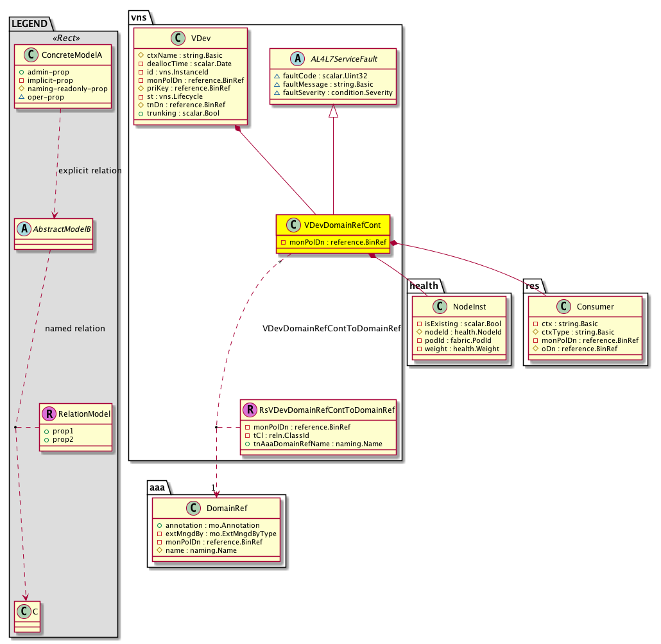The image size is (661, 644).
Task: Select the vns package tab
Action: (139, 19)
